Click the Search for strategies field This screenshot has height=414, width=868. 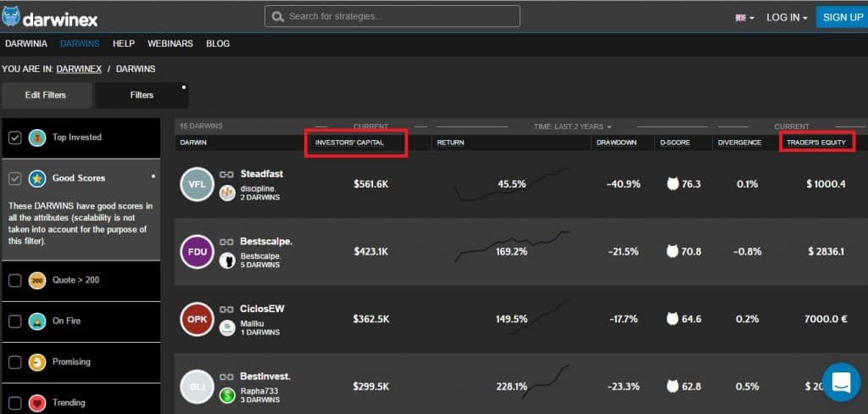[392, 16]
